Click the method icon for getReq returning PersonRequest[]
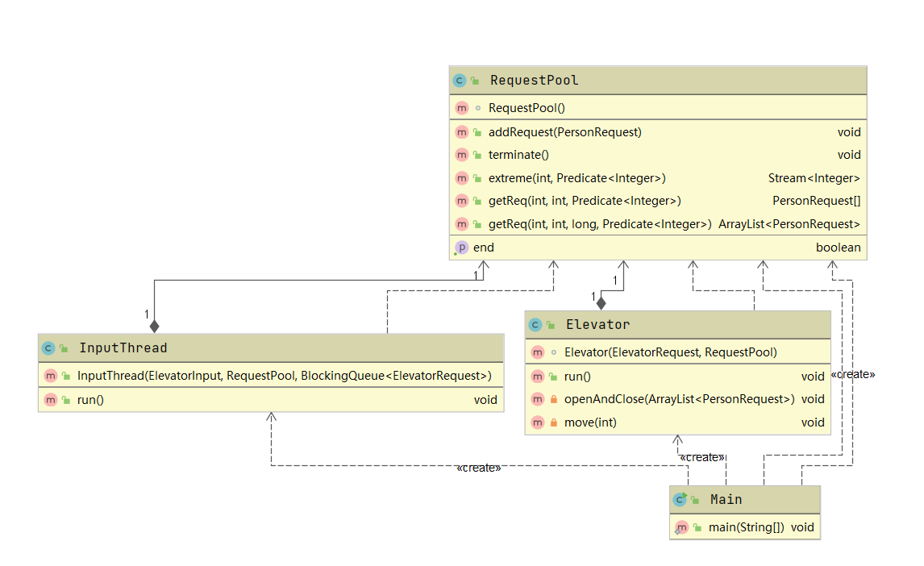The width and height of the screenshot is (924, 566). point(462,202)
